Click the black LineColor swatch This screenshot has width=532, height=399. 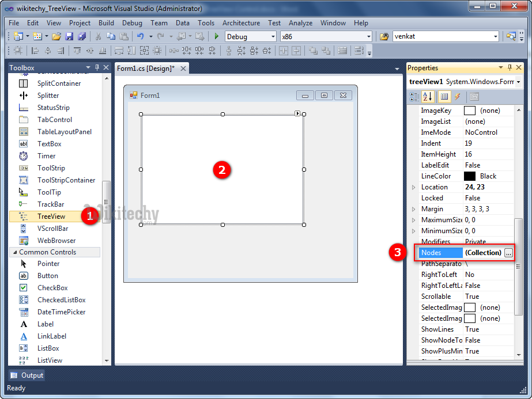point(470,176)
